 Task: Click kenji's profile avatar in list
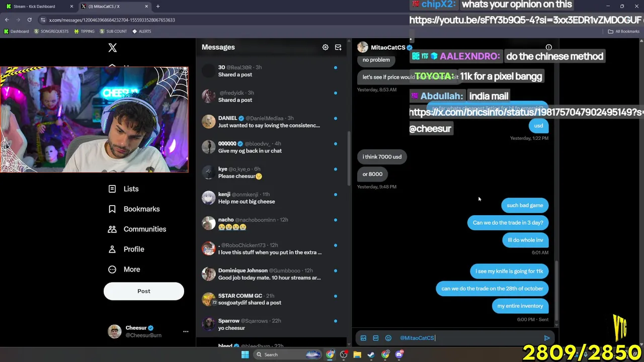(209, 198)
